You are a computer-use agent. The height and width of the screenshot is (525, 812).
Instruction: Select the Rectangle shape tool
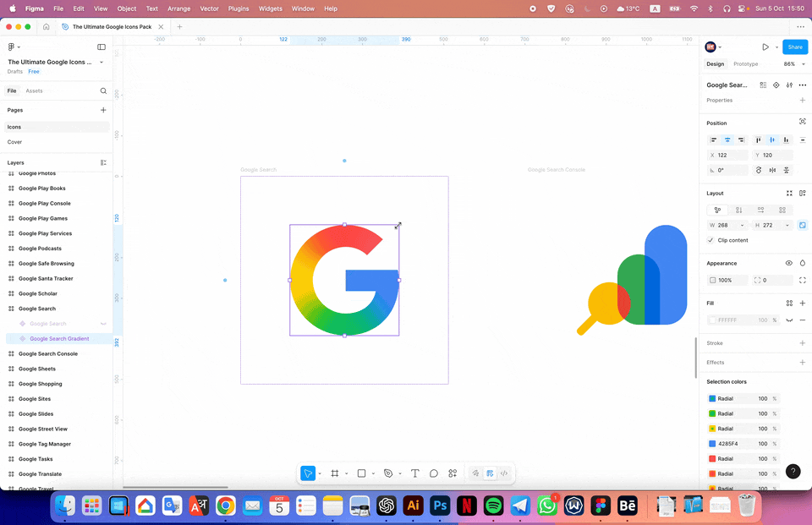click(x=361, y=473)
